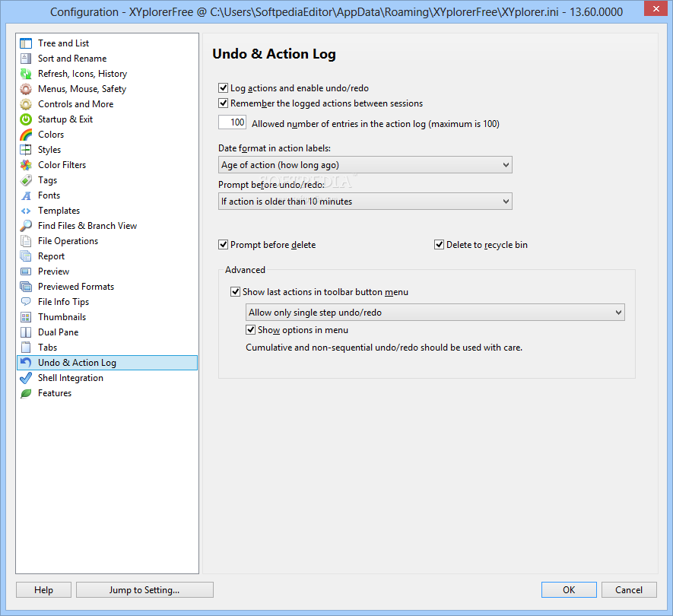The height and width of the screenshot is (616, 673).
Task: Disable Prompt before delete checkbox
Action: click(223, 245)
